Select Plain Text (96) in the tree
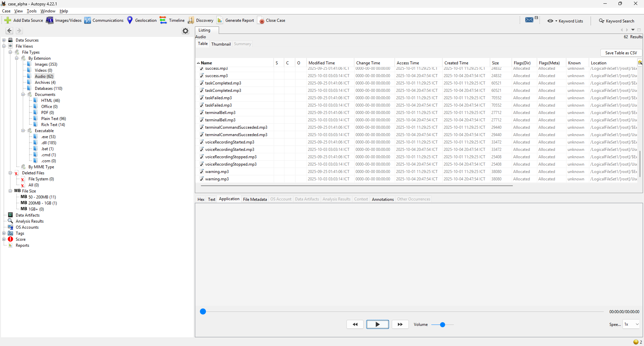Viewport: 644px width, 346px height. [x=53, y=118]
